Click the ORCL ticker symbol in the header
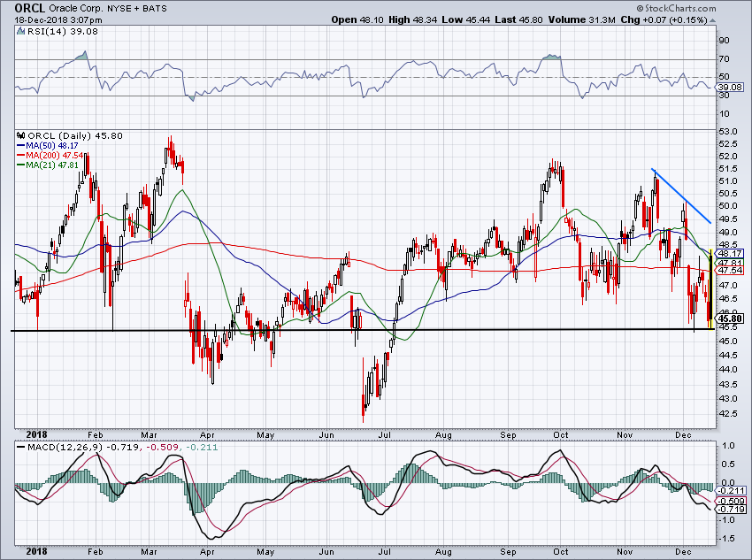 pyautogui.click(x=30, y=8)
